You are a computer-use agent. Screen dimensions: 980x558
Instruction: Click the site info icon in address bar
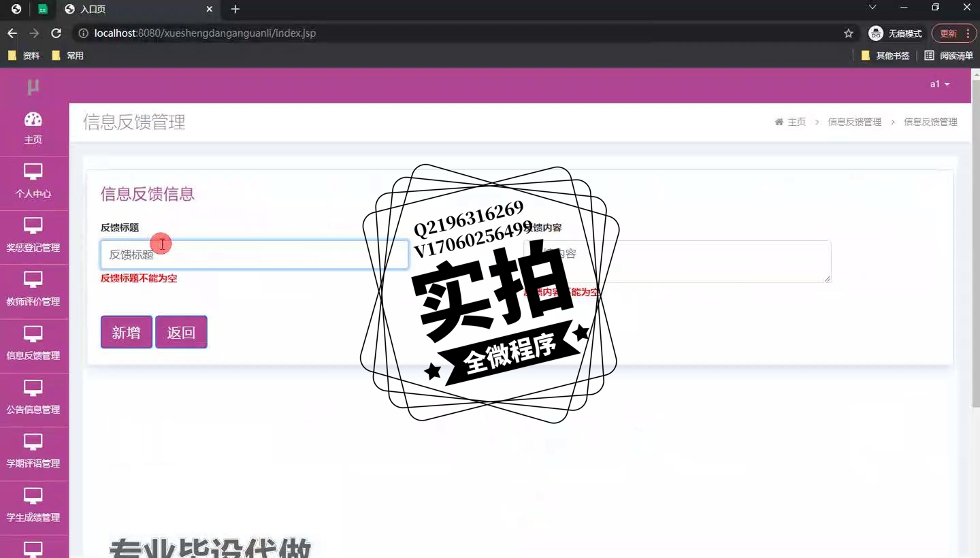84,33
